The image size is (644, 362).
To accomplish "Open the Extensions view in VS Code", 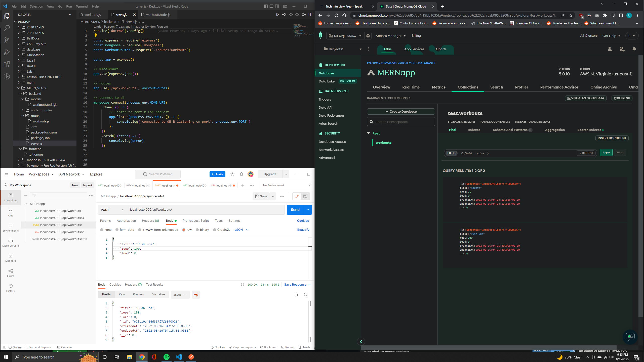I will (x=7, y=64).
